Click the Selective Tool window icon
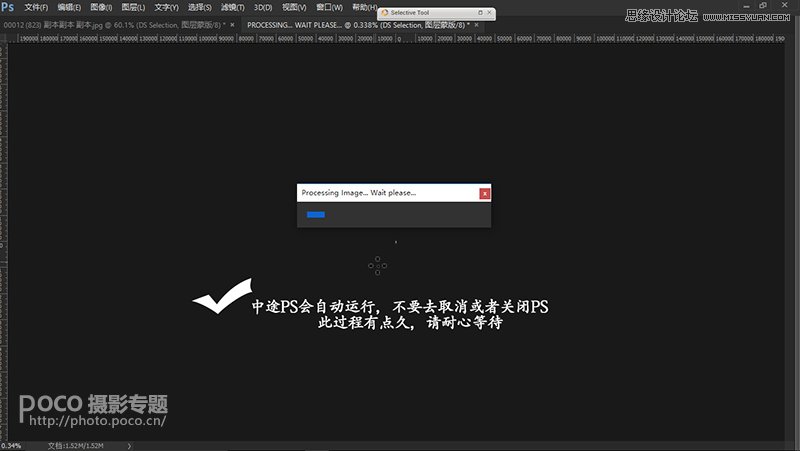Image resolution: width=800 pixels, height=451 pixels. [x=384, y=13]
